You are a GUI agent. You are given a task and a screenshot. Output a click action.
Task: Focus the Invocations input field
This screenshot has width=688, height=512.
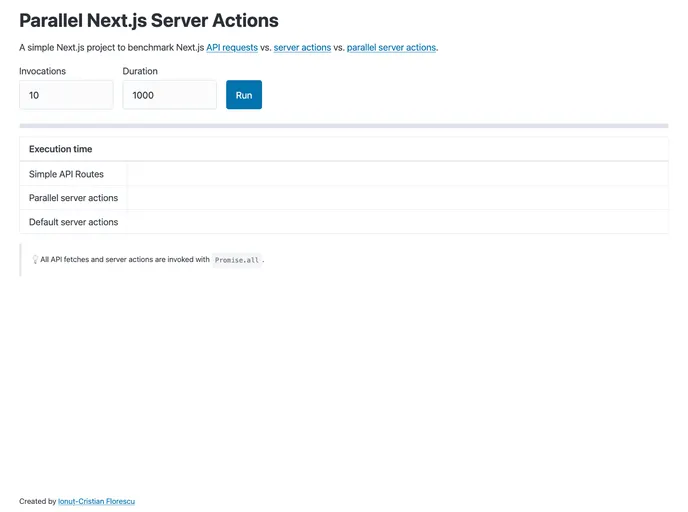point(66,95)
